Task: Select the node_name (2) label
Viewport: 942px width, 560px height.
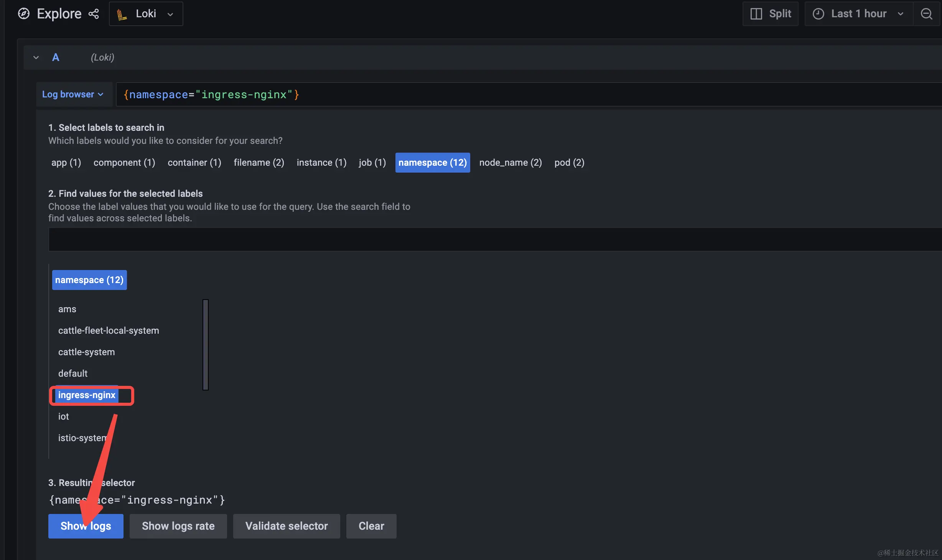Action: (x=511, y=163)
